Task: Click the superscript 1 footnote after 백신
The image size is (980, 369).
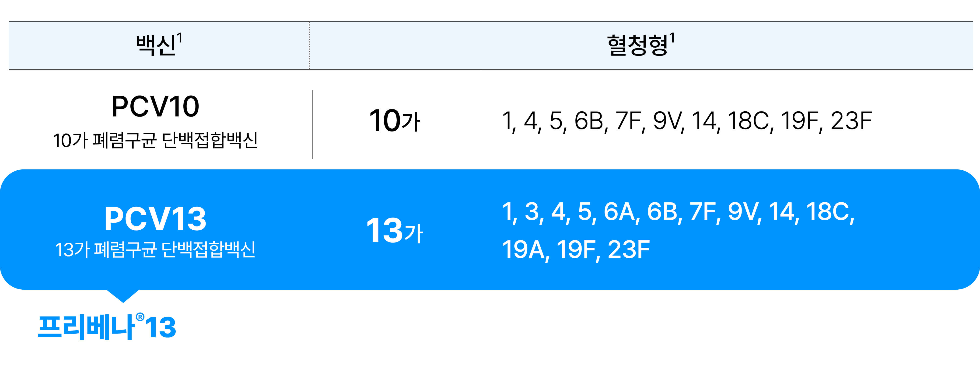Action: (x=180, y=38)
